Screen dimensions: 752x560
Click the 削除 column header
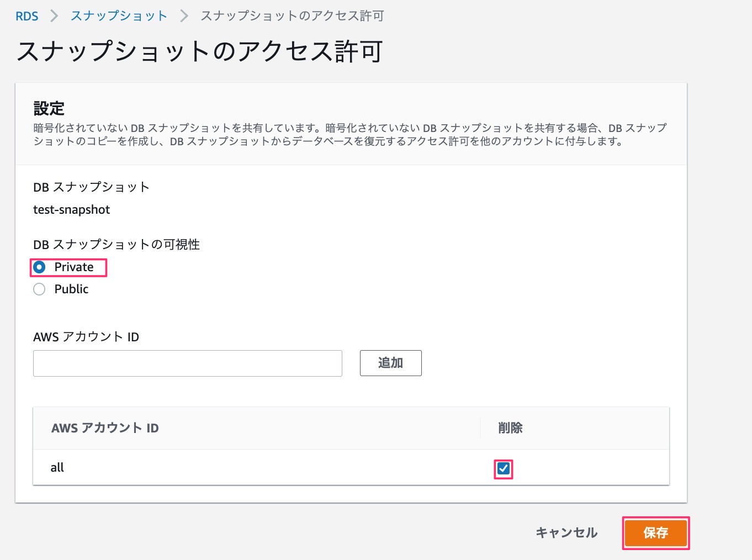[510, 428]
